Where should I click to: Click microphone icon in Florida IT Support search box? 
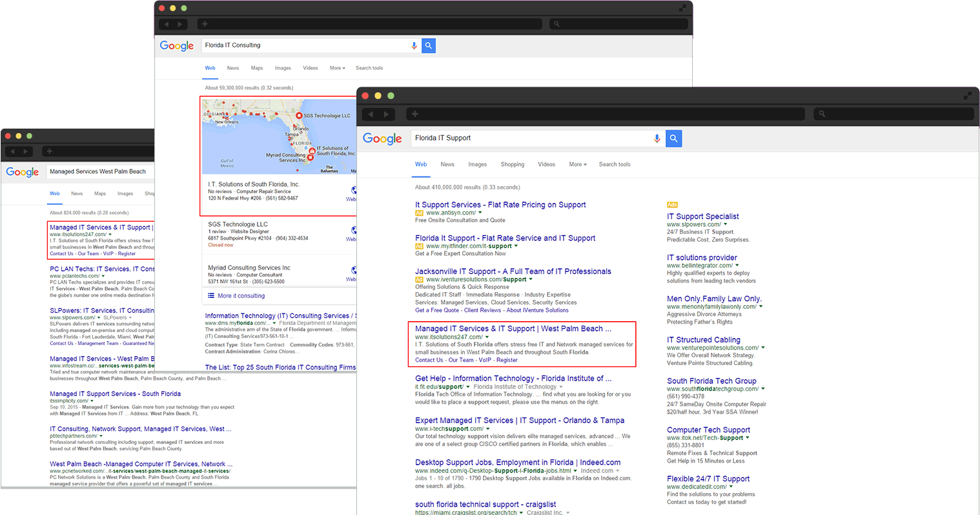click(x=657, y=138)
